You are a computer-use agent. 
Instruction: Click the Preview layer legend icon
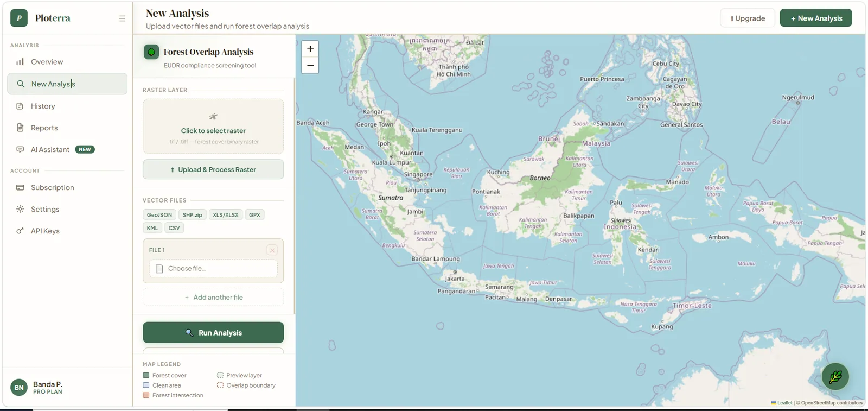coord(220,375)
